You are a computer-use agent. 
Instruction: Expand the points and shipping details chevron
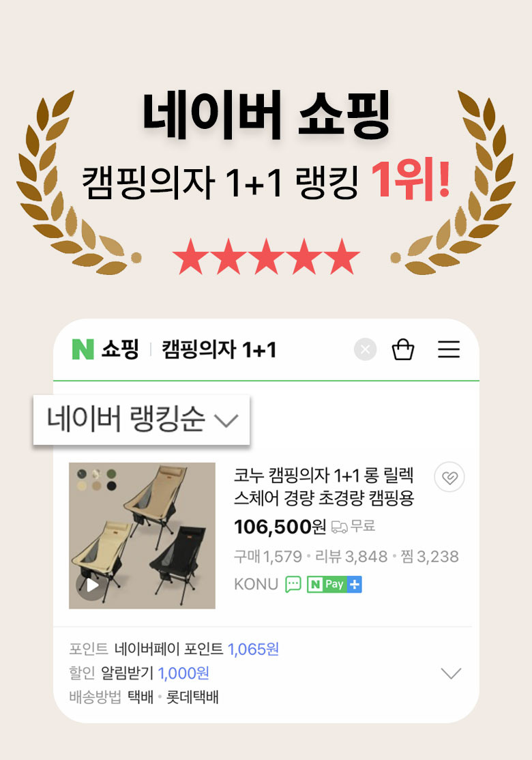click(451, 673)
